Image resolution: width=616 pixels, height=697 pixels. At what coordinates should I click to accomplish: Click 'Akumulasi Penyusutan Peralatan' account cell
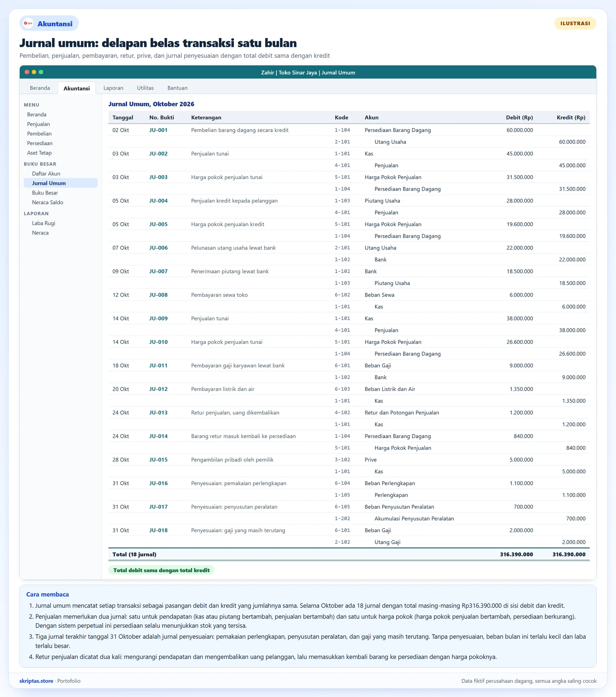[414, 519]
